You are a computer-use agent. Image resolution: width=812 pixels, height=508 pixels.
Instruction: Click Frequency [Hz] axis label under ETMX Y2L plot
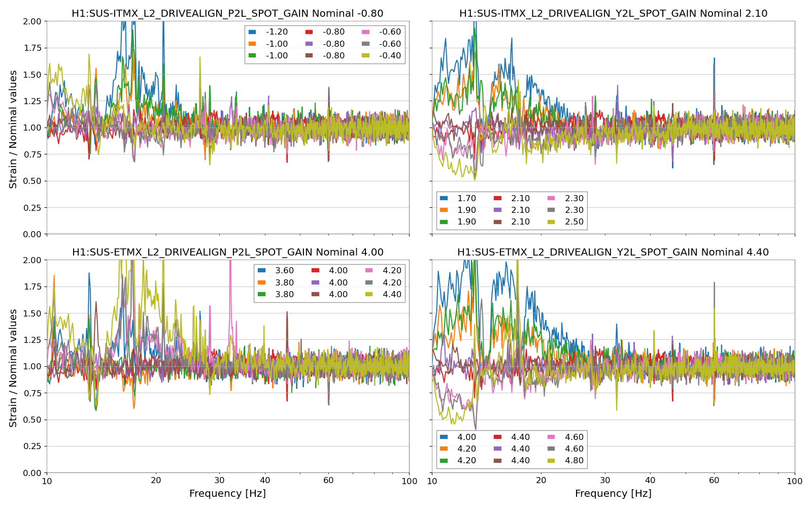coord(613,493)
